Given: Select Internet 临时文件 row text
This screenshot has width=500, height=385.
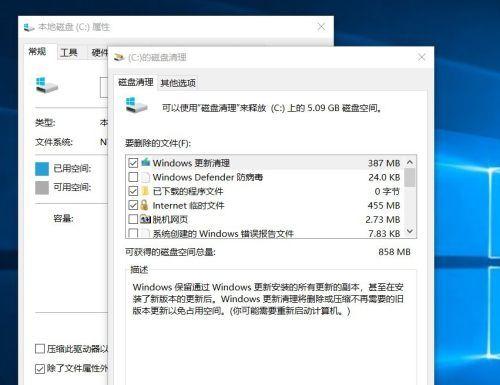Looking at the screenshot, I should click(x=188, y=205).
